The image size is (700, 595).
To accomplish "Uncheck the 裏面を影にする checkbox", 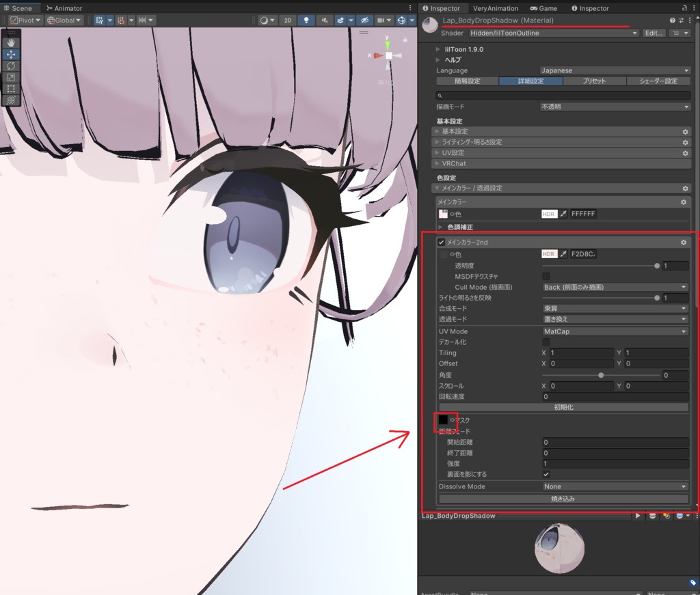I will tap(546, 474).
